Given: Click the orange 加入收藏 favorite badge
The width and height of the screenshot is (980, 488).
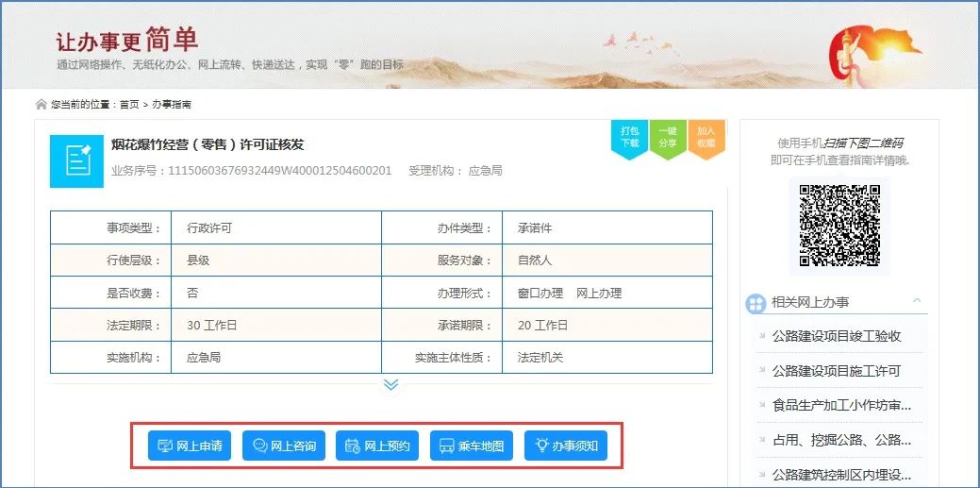Looking at the screenshot, I should point(706,138).
